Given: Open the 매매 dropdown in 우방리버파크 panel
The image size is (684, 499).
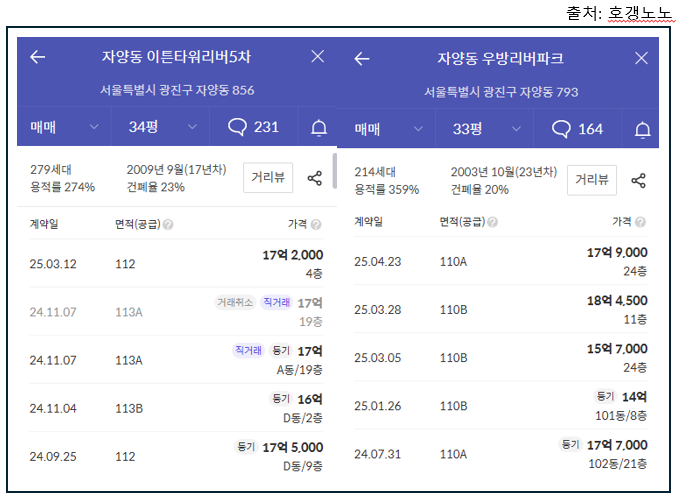Looking at the screenshot, I should tap(388, 129).
